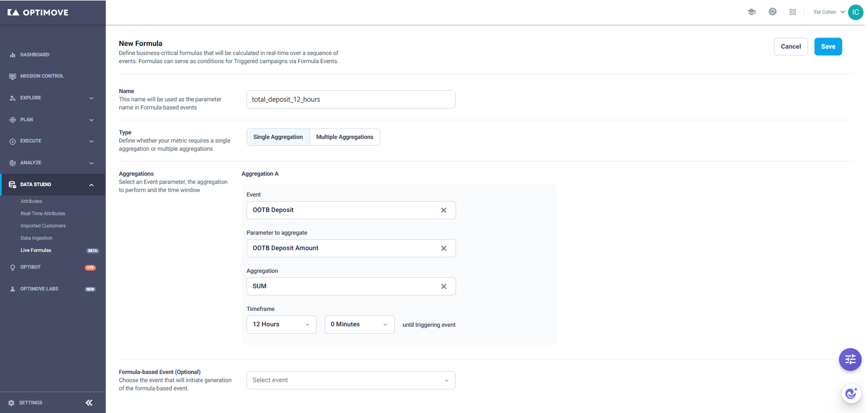Screen dimensions: 868x413
Task: Clear the SUM aggregation selection
Action: [x=443, y=286]
